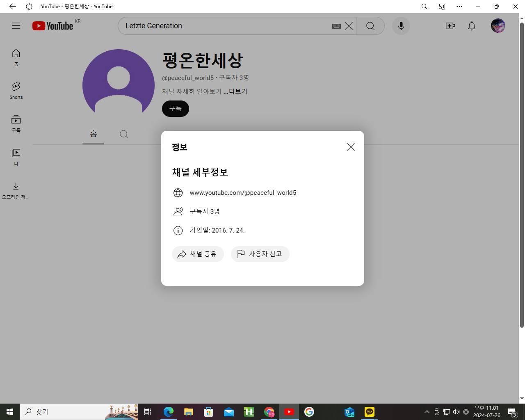Open the taskbar clock and calendar
The height and width of the screenshot is (420, 525).
tap(486, 412)
